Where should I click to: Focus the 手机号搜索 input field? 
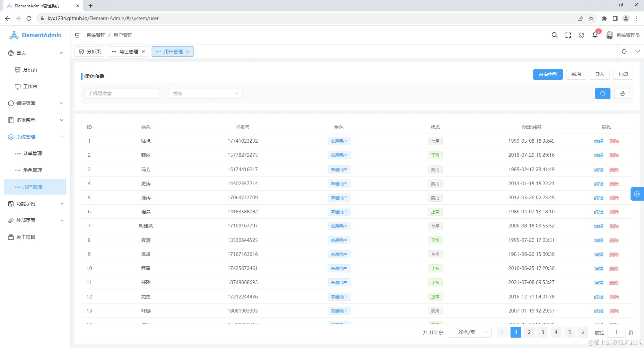click(x=121, y=93)
